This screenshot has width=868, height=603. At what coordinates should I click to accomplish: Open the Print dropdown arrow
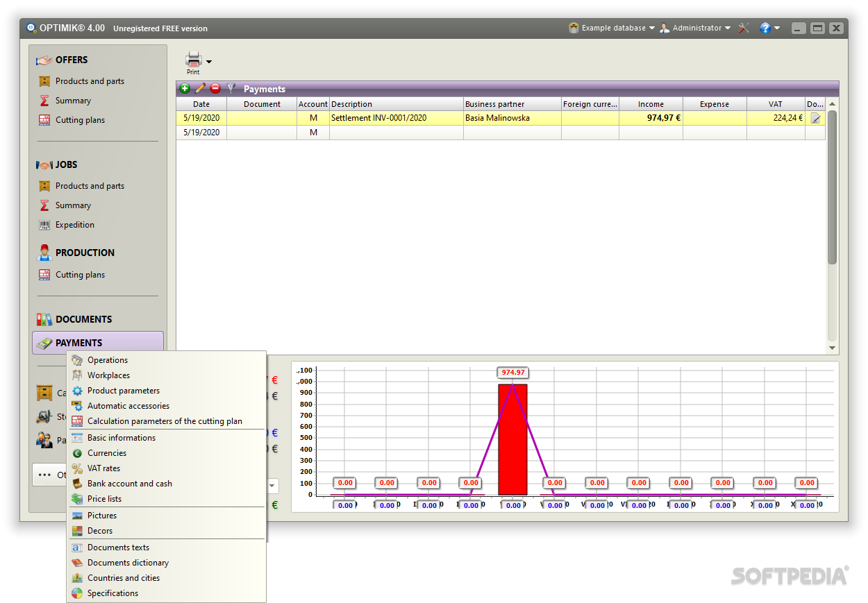coord(209,62)
